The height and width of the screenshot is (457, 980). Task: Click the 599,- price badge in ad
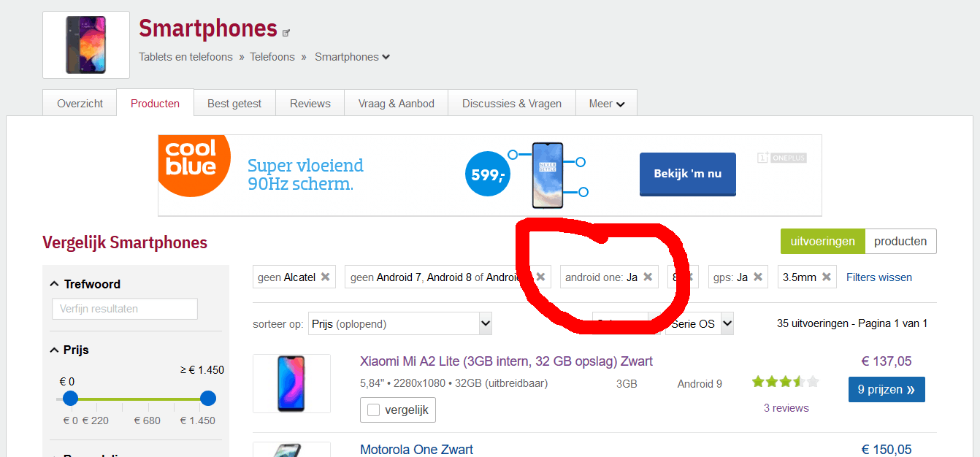pos(487,175)
